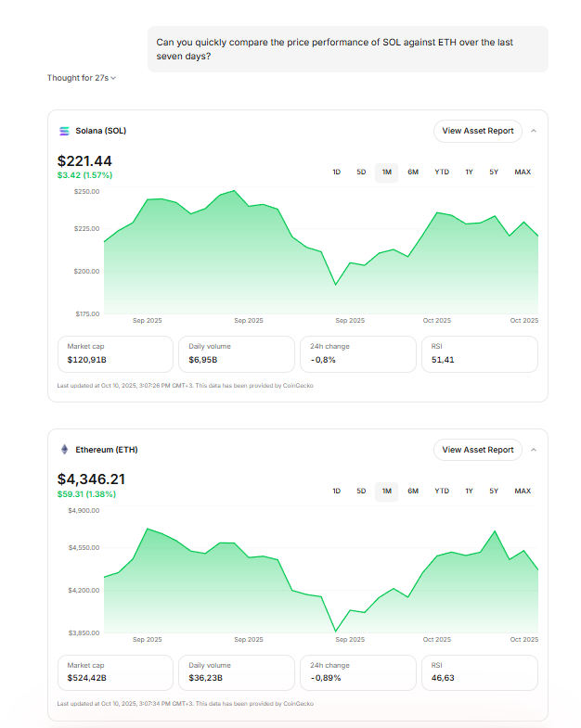
Task: Open View Asset Report for Solana
Action: [478, 131]
